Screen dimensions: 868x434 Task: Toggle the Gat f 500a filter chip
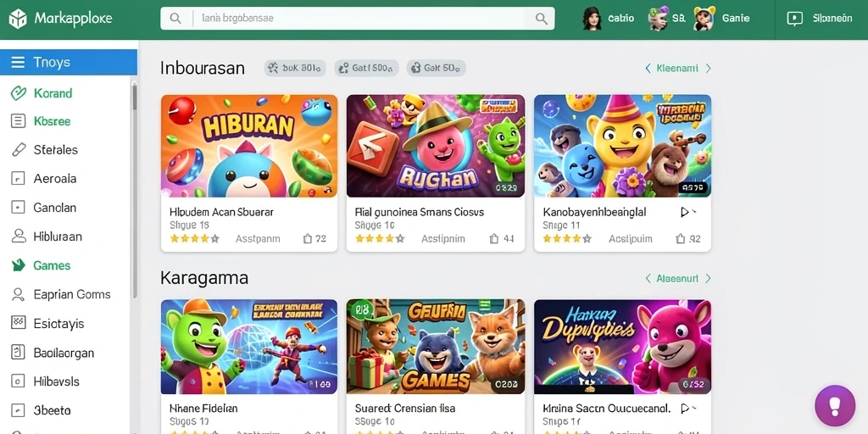pos(366,68)
